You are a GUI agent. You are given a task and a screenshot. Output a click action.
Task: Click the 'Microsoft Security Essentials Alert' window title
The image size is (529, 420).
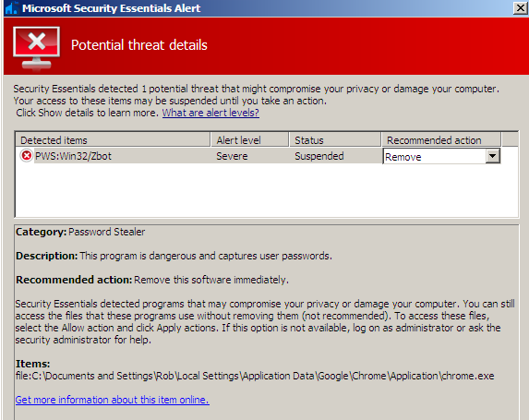pyautogui.click(x=112, y=8)
